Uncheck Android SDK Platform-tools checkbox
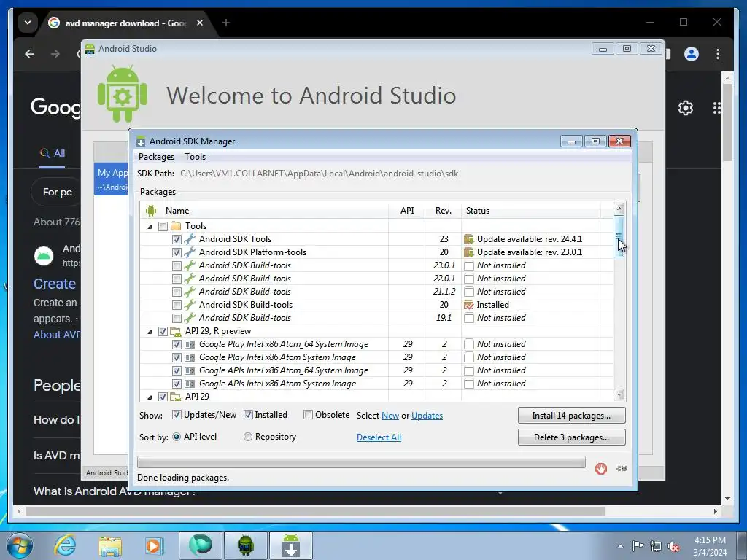Screen dimensions: 747x560 click(177, 252)
